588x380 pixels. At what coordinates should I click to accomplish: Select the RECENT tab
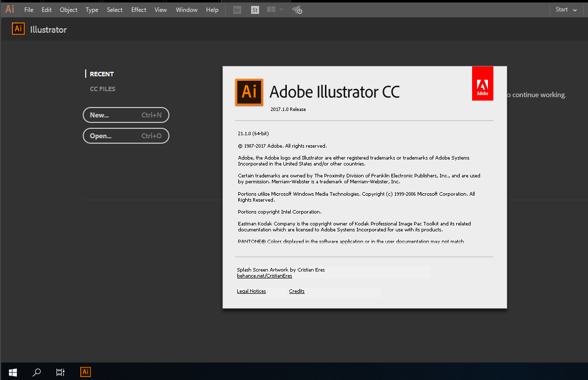[x=102, y=74]
